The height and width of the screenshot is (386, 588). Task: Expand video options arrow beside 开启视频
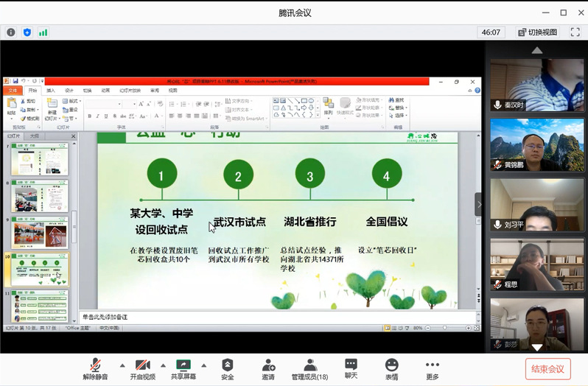click(164, 365)
